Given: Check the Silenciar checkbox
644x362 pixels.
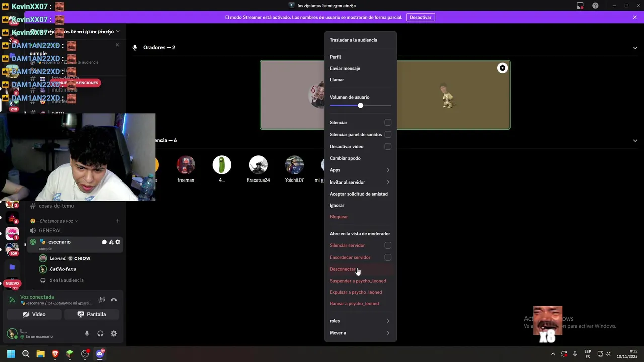Looking at the screenshot, I should (388, 123).
